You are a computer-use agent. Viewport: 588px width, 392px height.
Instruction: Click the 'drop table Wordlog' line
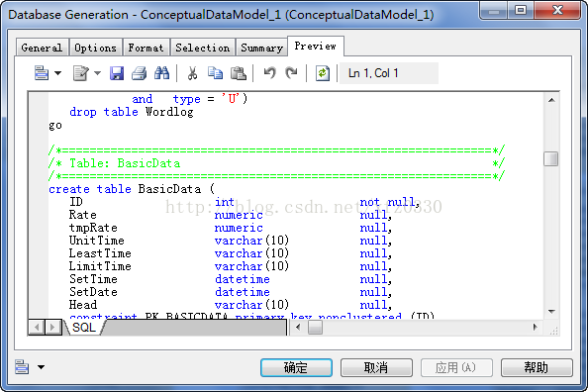132,112
